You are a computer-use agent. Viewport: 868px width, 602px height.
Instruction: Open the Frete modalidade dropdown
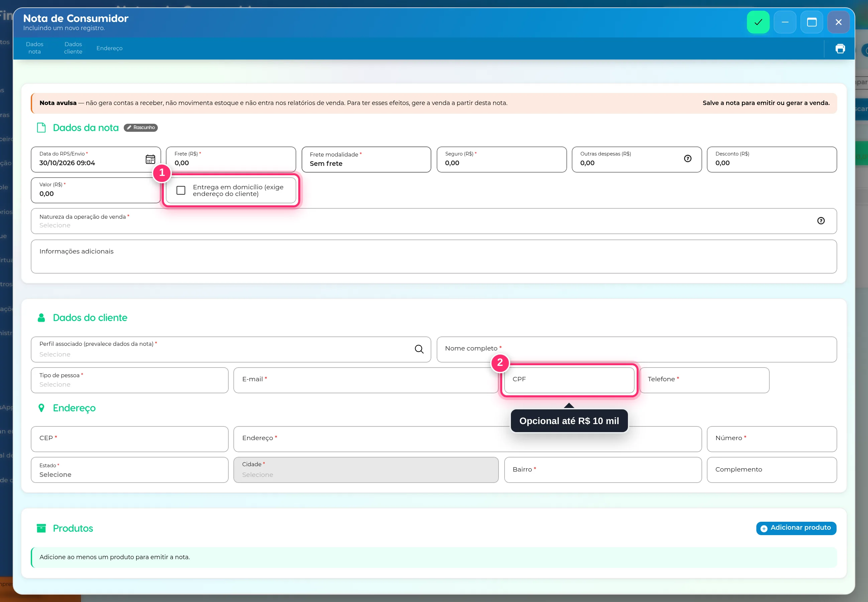(x=366, y=160)
